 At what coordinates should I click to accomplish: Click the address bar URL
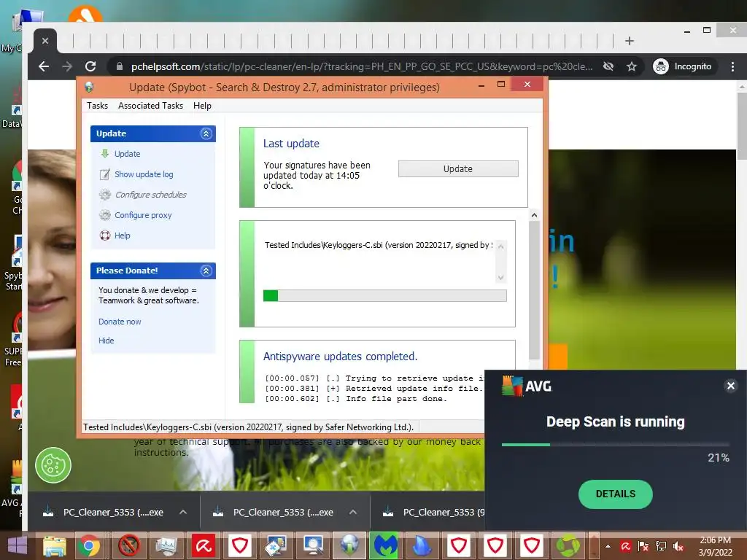(x=362, y=66)
